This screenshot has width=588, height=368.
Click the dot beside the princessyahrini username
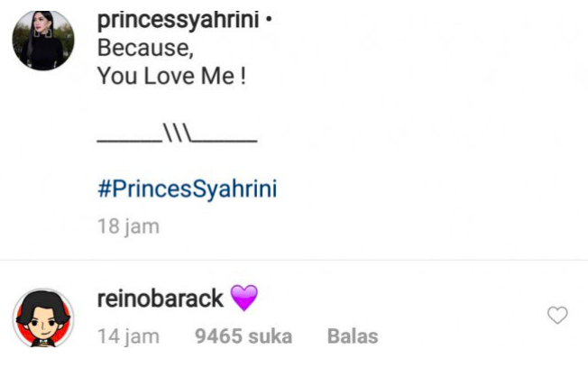coord(268,20)
